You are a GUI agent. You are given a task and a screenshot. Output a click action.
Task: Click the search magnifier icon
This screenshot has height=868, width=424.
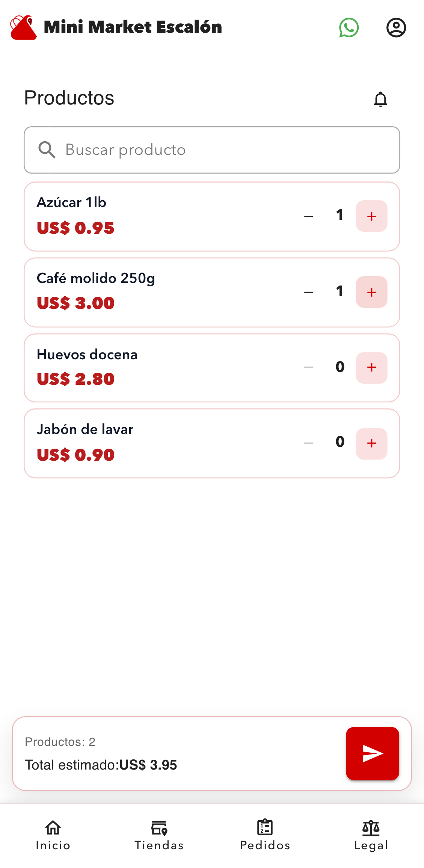pos(47,150)
